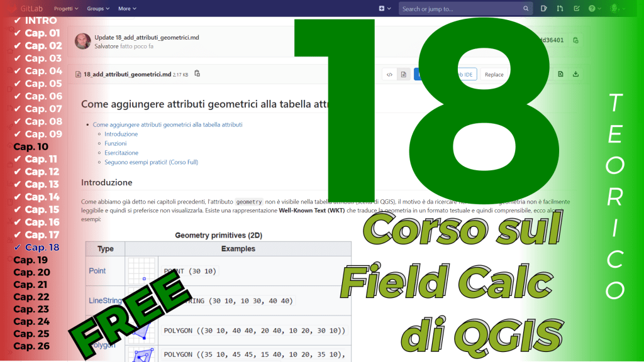Click the search magnifier icon
Viewport: 644px width, 362px height.
[526, 9]
